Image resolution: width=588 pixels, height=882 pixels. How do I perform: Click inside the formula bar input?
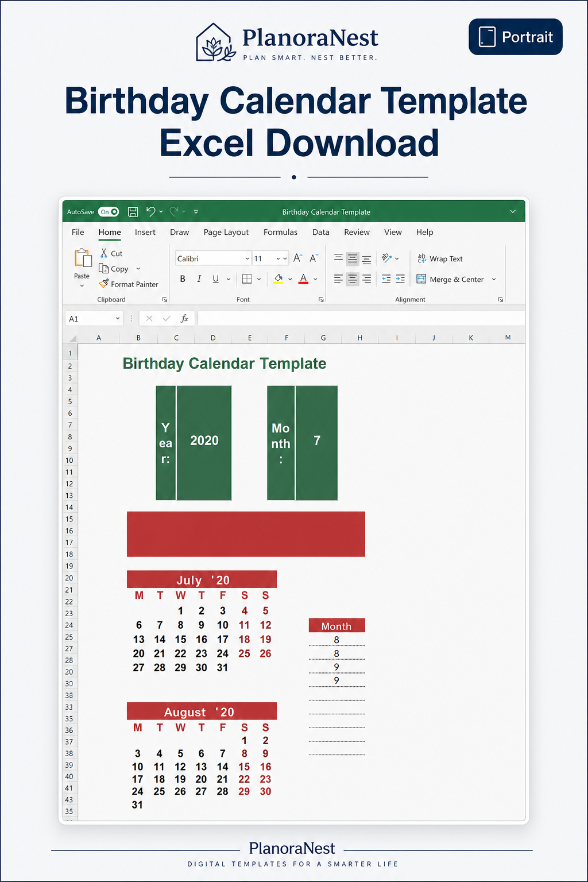click(361, 318)
